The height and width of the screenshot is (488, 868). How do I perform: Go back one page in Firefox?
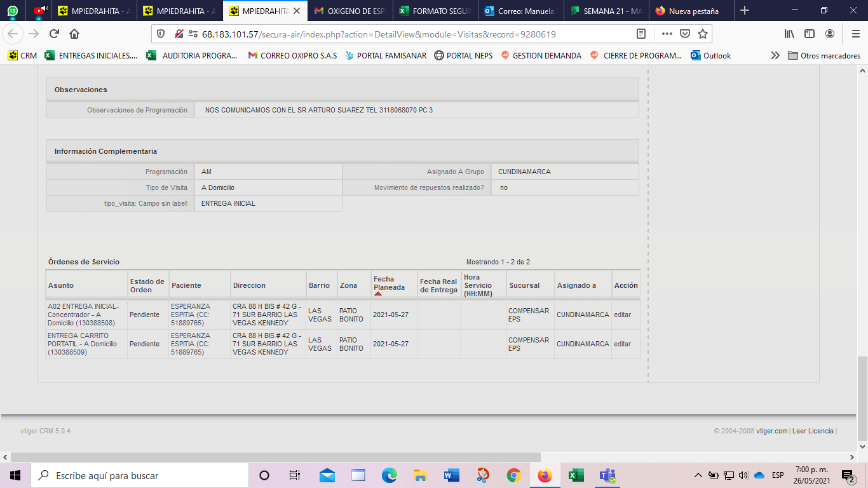tap(13, 34)
